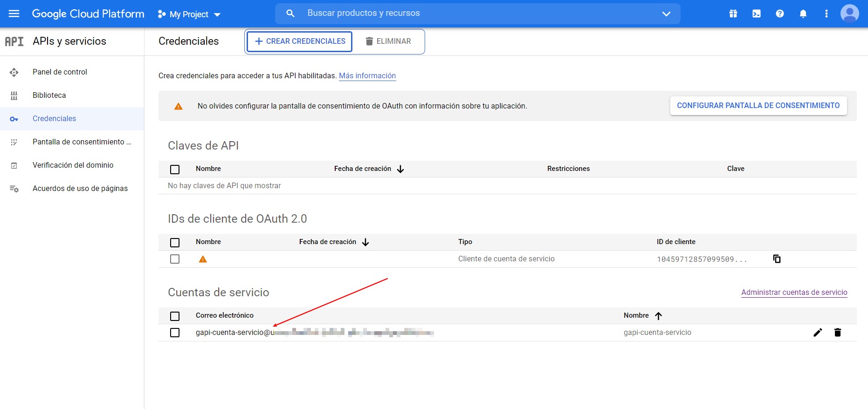868x409 pixels.
Task: Open the notifications bell
Action: click(x=803, y=14)
